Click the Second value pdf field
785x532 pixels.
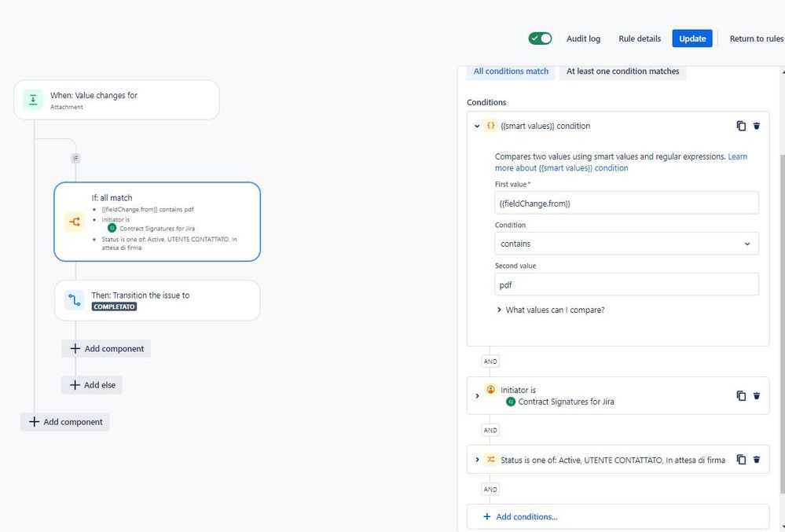(x=626, y=284)
